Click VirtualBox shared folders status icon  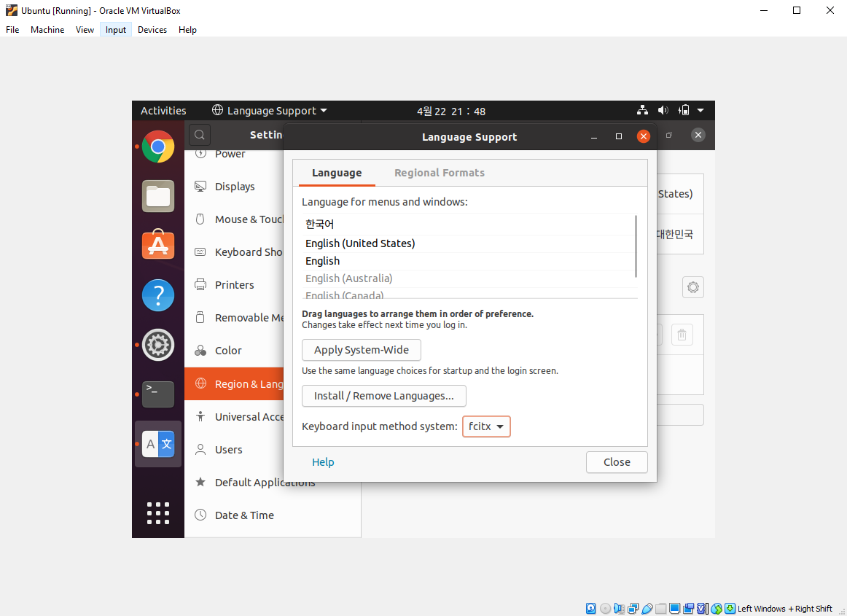tap(660, 609)
